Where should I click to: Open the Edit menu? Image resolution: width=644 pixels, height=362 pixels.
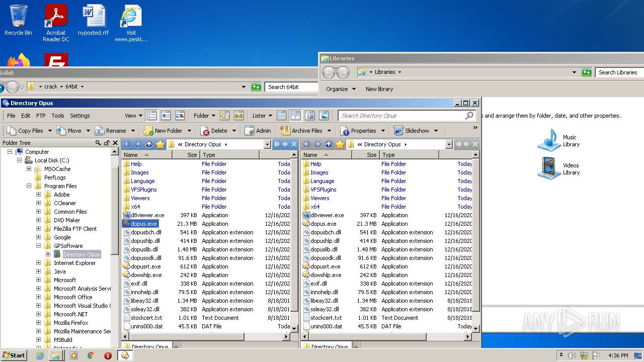26,116
